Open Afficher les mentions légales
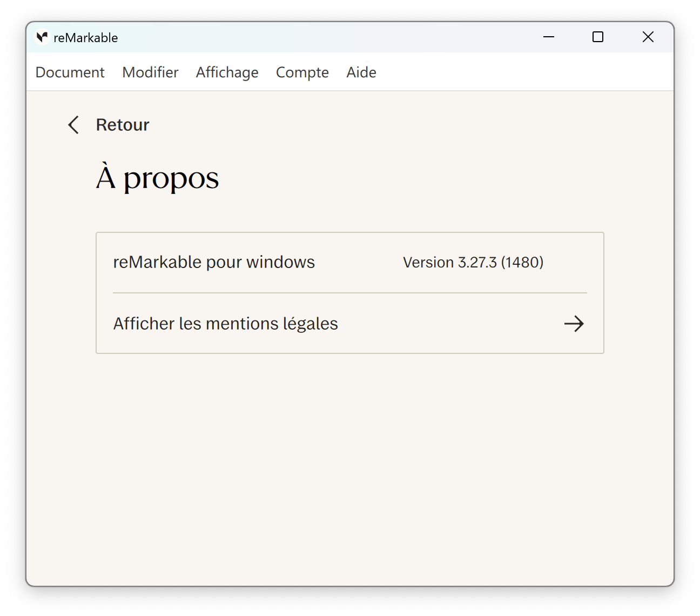The image size is (700, 616). (350, 324)
